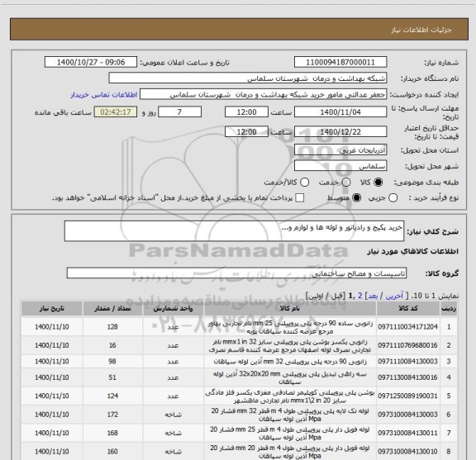476x460 pixels.
Task: Choose the متوسط purchase type radio
Action: coord(356,198)
